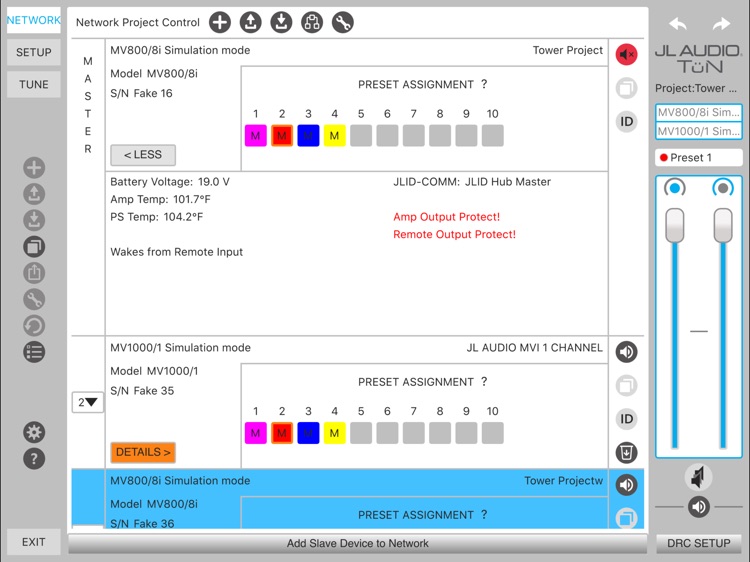Click the copy icon for master MV800/8i
Image resolution: width=750 pixels, height=562 pixels.
click(x=626, y=88)
